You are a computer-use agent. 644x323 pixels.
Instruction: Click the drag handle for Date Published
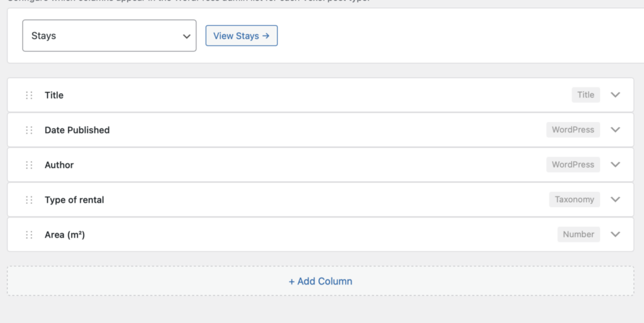tap(29, 130)
